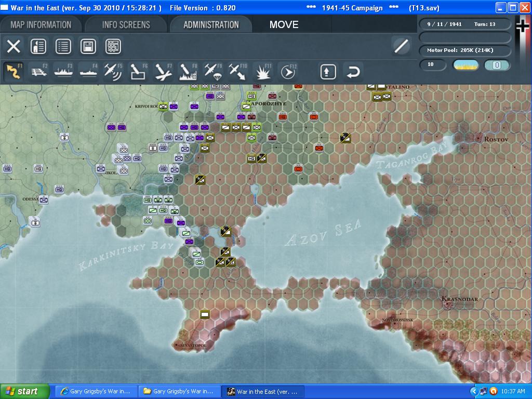
Task: Click the Krivoi Rog city label
Action: click(147, 106)
